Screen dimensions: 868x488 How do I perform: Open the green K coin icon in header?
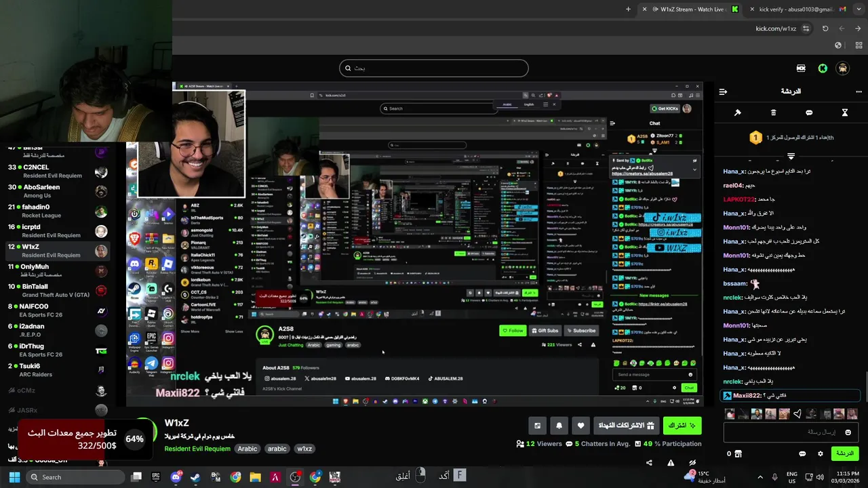pos(823,68)
